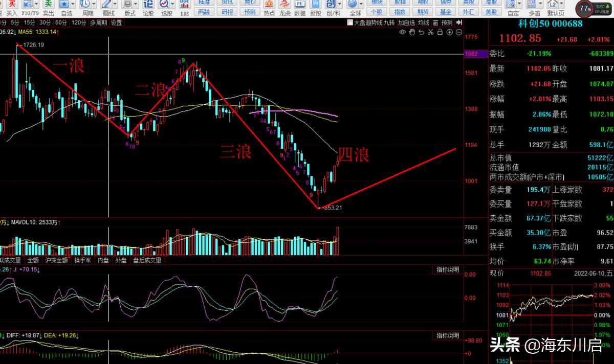
Task: Switch to the 120分 period tab
Action: click(79, 22)
